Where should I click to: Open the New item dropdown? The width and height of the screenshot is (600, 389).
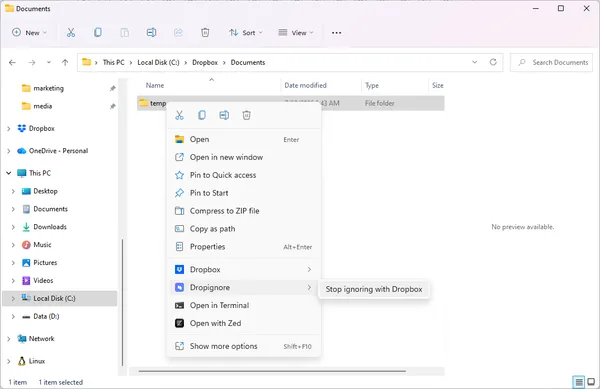29,33
